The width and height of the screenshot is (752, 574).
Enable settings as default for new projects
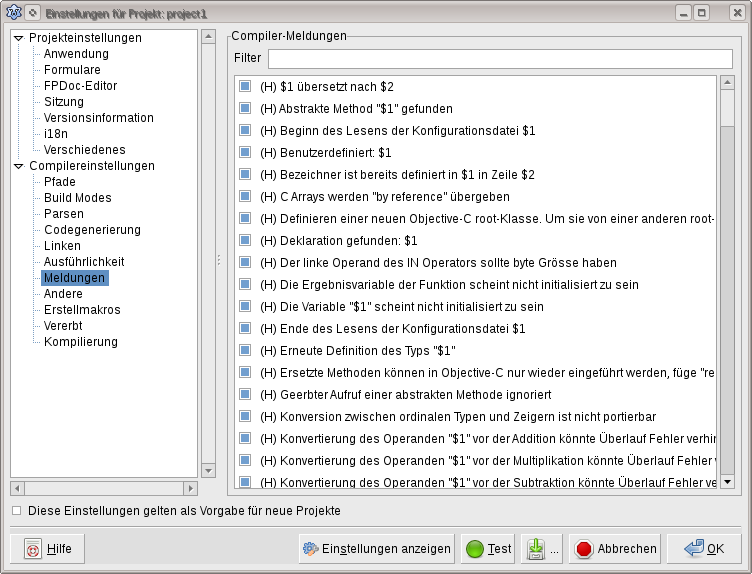(16, 511)
